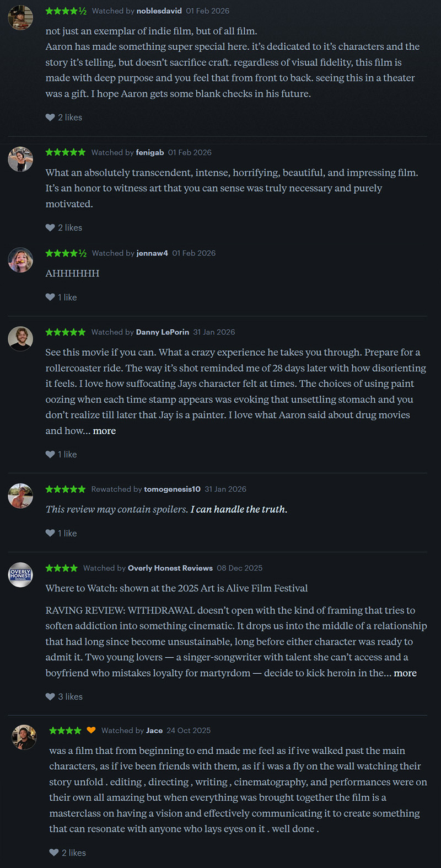Open tomogenesis10's profile link
Viewport: 441px width, 868px height.
[172, 489]
